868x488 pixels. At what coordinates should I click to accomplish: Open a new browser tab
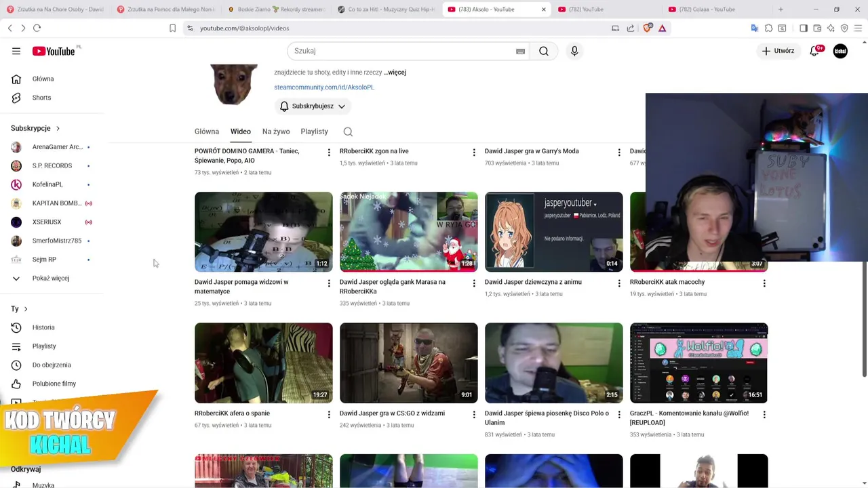point(781,9)
